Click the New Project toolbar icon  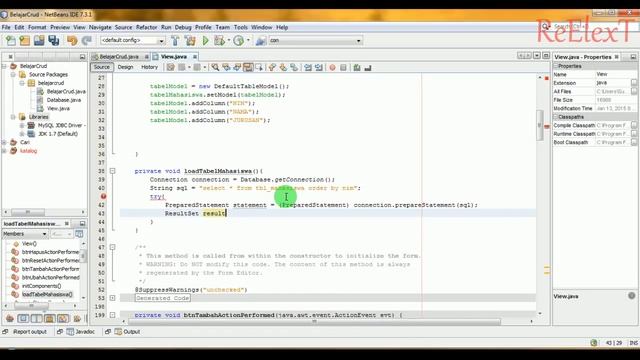coord(24,40)
